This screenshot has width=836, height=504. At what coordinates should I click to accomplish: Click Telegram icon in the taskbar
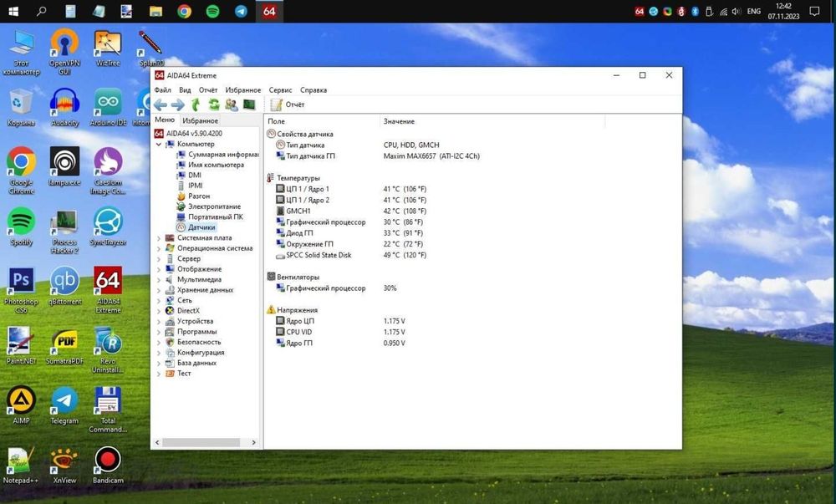tap(241, 12)
